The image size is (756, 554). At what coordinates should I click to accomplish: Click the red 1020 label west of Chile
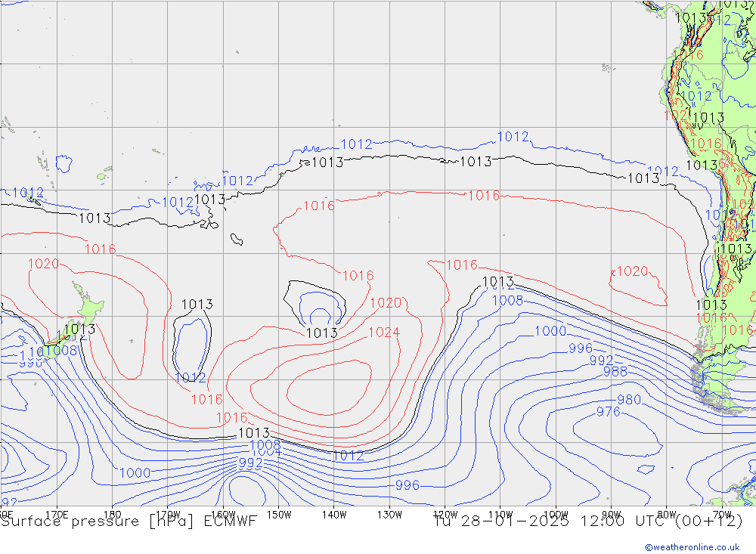point(632,271)
